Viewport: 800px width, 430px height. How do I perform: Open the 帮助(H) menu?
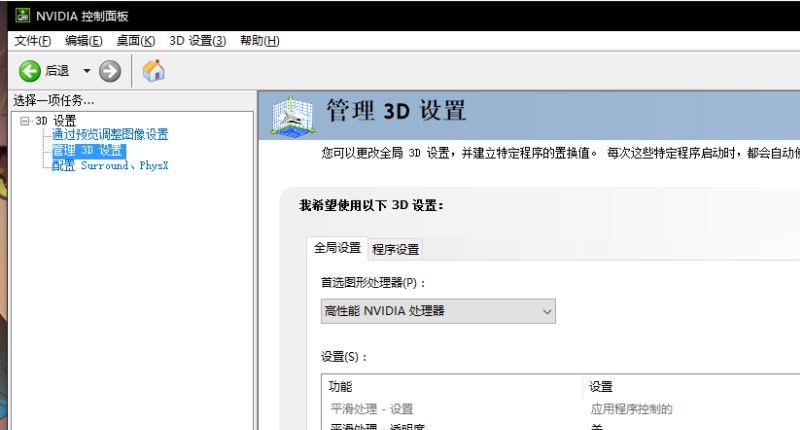pos(260,41)
